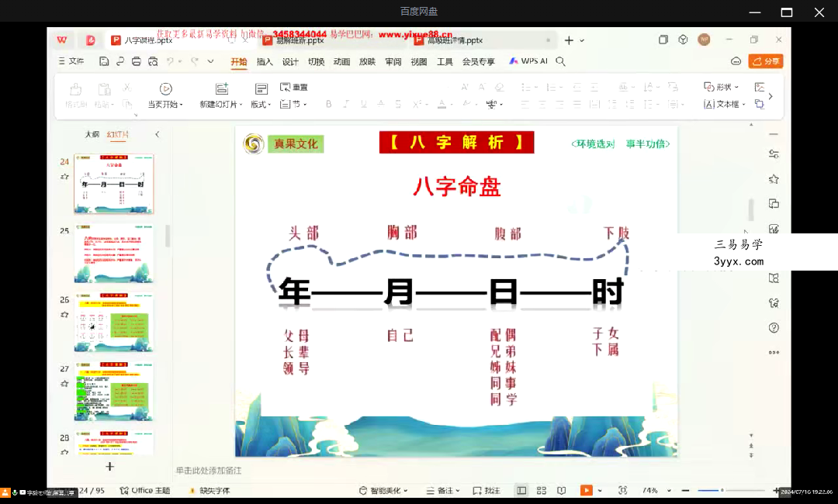Switch to the 插入 tab
Viewport: 838px width, 504px height.
tap(265, 62)
